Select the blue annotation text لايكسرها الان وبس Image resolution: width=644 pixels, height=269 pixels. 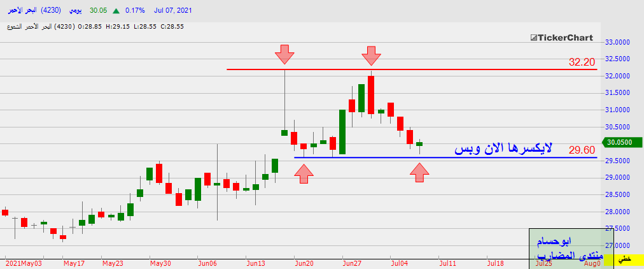503,148
